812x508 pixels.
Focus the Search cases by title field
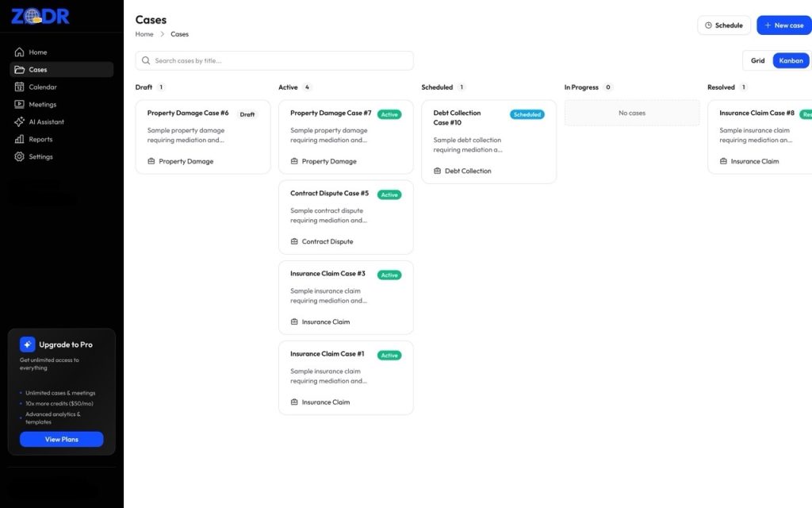coord(281,60)
